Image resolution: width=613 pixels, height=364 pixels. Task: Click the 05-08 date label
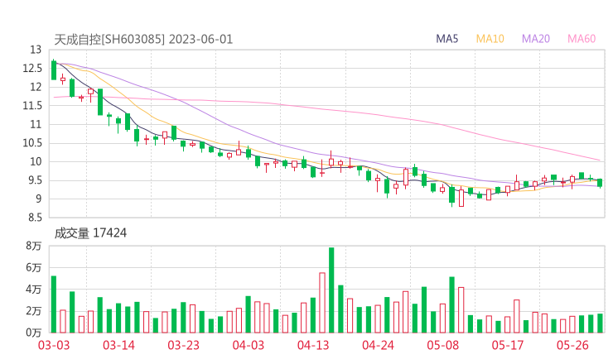[x=443, y=345]
